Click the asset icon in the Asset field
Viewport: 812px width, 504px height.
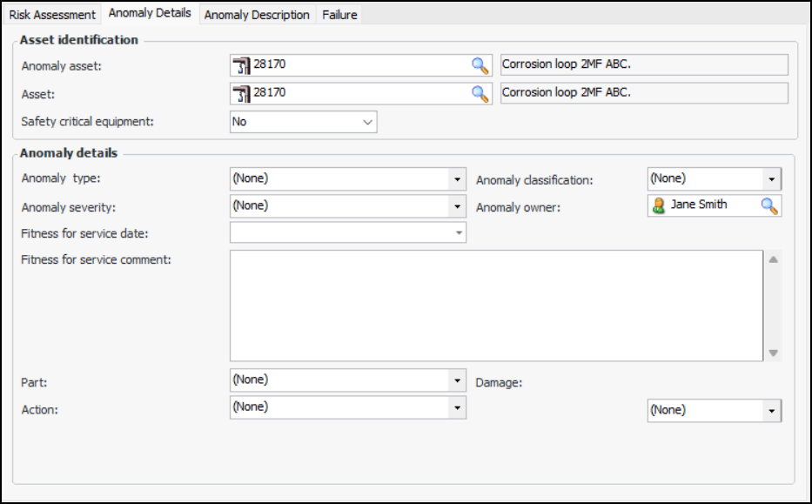pos(241,93)
